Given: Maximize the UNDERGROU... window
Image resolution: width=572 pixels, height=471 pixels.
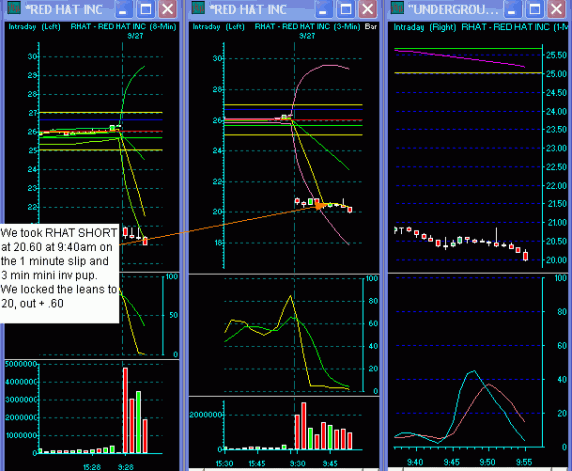Looking at the screenshot, I should [534, 9].
